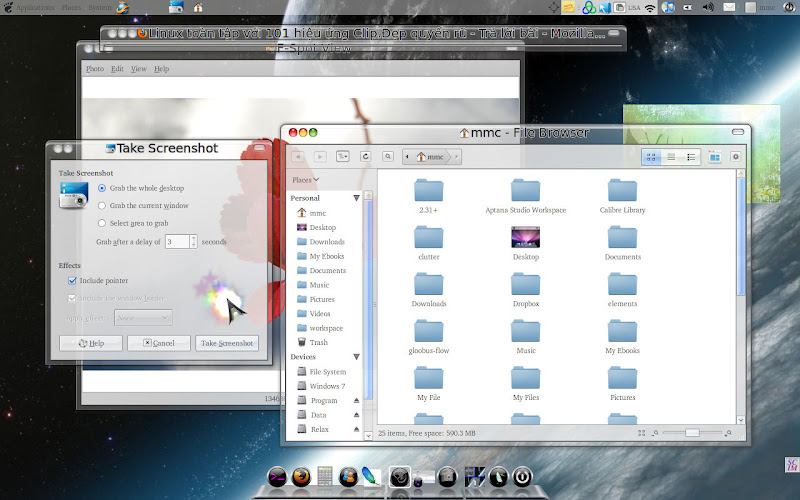The height and width of the screenshot is (500, 800).
Task: Click the zoom-out magnifier in File Browser status bar
Action: click(656, 433)
